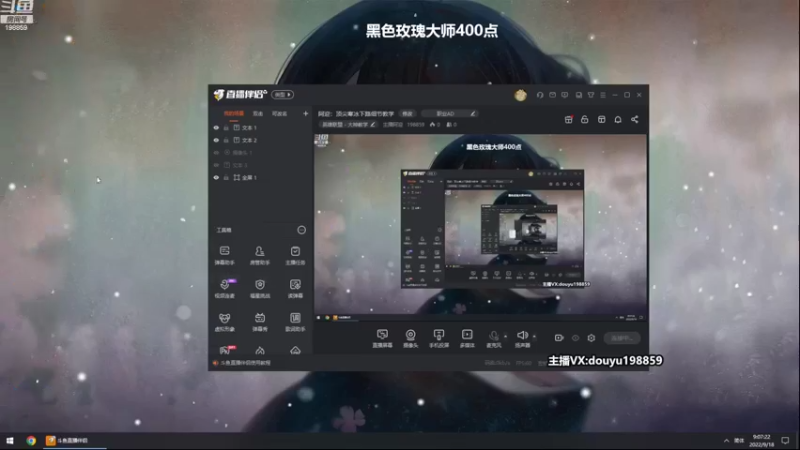The height and width of the screenshot is (450, 800).
Task: Add a 直播屏幕 screen capture source
Action: pos(382,338)
